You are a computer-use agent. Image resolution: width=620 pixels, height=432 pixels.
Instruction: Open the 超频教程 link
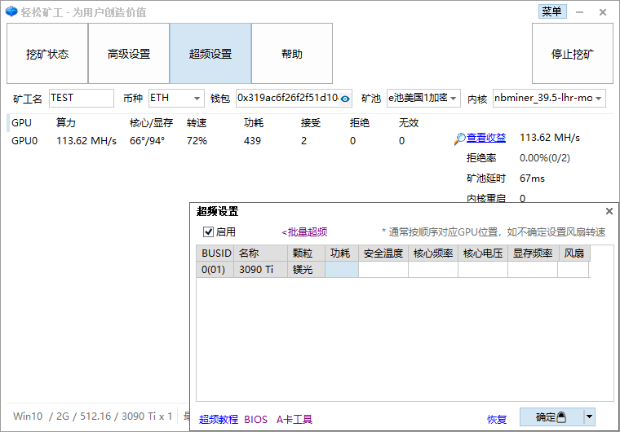[218, 419]
